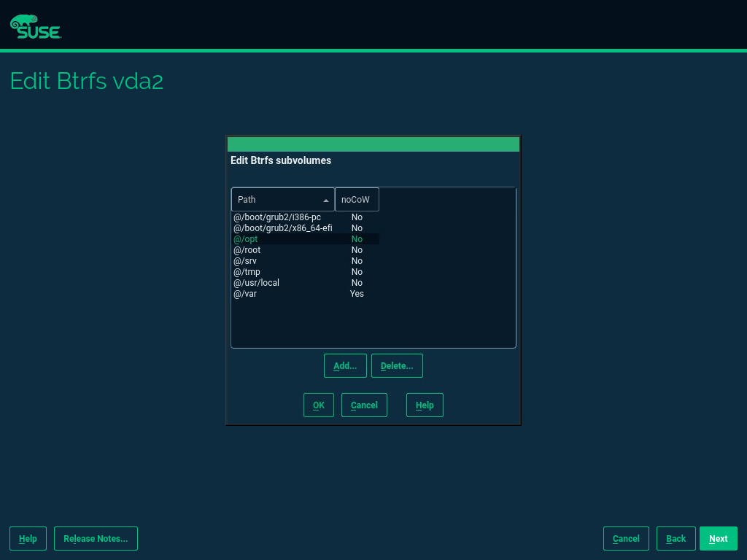Select the @/usr/local subvolume row
This screenshot has width=747, height=560.
click(256, 283)
